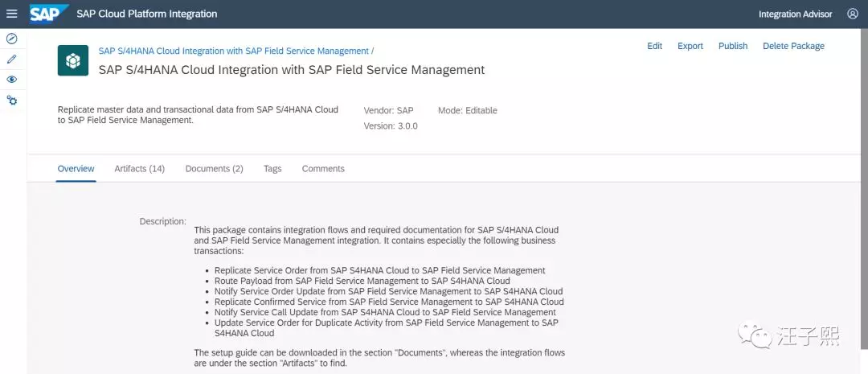Image resolution: width=868 pixels, height=374 pixels.
Task: Select the Overview tab
Action: point(76,169)
